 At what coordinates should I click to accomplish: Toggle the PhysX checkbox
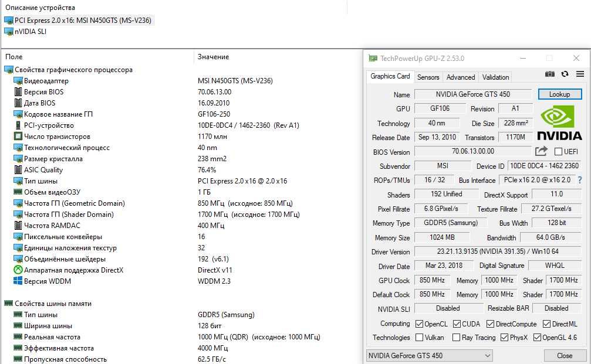click(504, 338)
